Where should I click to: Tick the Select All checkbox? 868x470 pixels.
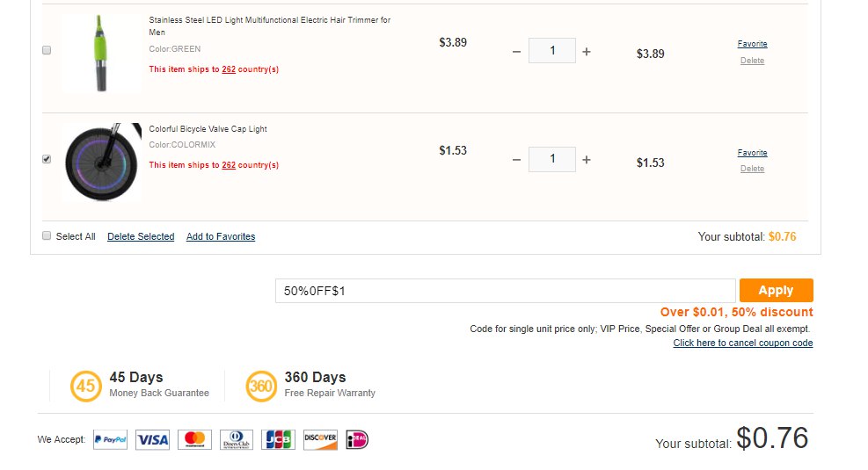click(47, 235)
